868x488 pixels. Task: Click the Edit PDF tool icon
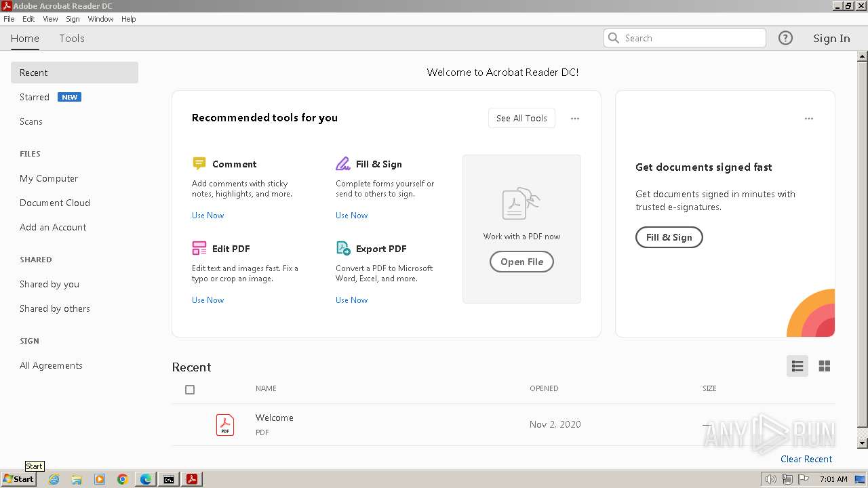[199, 248]
